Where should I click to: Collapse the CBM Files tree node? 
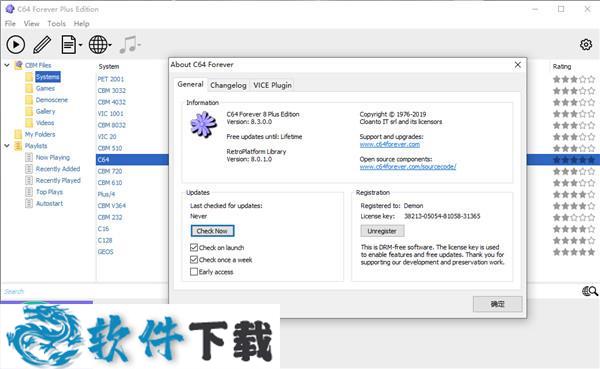coord(7,65)
